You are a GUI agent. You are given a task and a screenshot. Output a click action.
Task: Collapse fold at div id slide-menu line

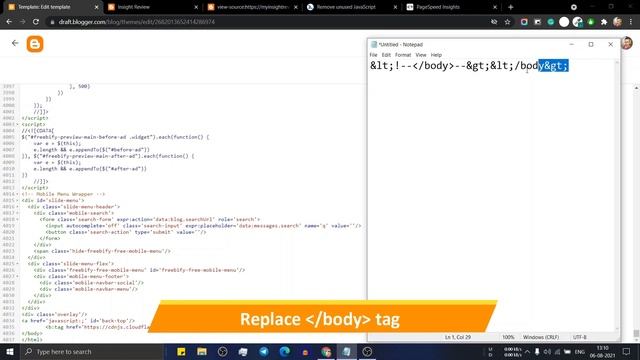pos(18,200)
